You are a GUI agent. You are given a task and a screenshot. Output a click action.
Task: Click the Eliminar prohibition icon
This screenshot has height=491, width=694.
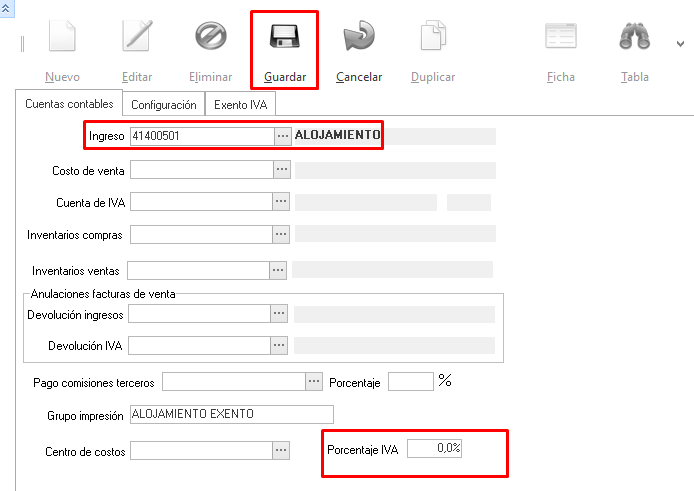tap(210, 37)
